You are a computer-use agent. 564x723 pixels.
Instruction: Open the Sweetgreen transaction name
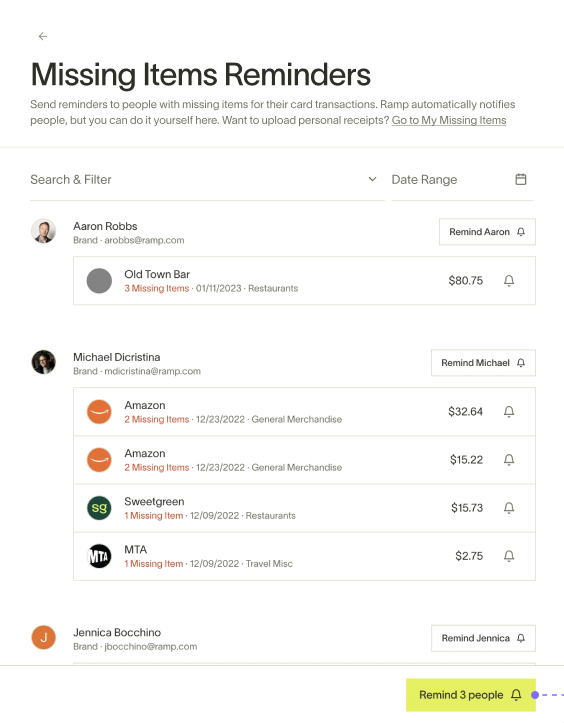[x=154, y=502]
